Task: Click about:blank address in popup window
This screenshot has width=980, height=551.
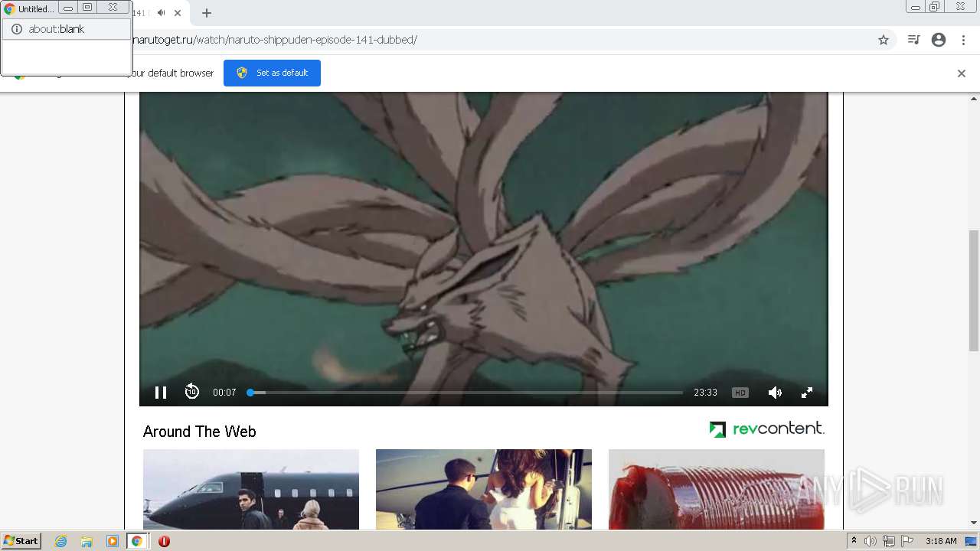Action: pyautogui.click(x=57, y=29)
